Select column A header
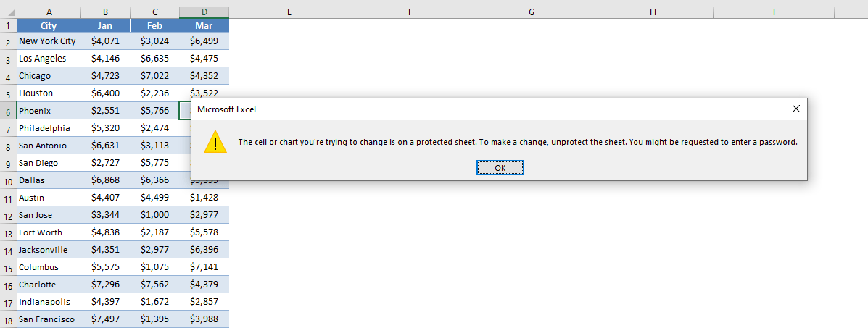 49,12
